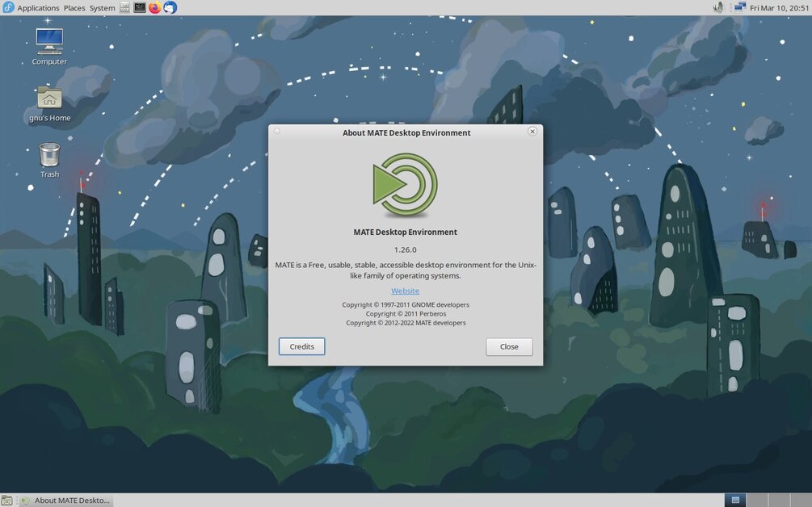812x507 pixels.
Task: Open the Applications menu
Action: [38, 8]
